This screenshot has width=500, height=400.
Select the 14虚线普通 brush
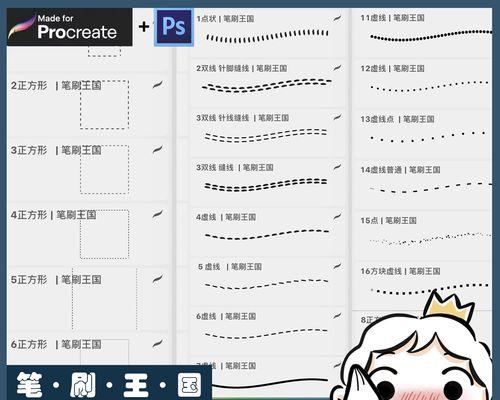click(x=423, y=185)
